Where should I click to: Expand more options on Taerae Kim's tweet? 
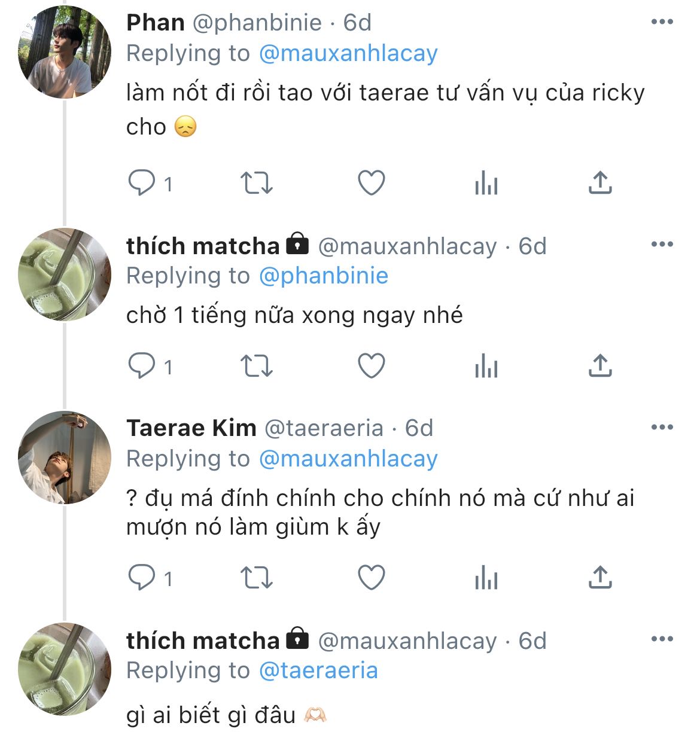[x=662, y=428]
